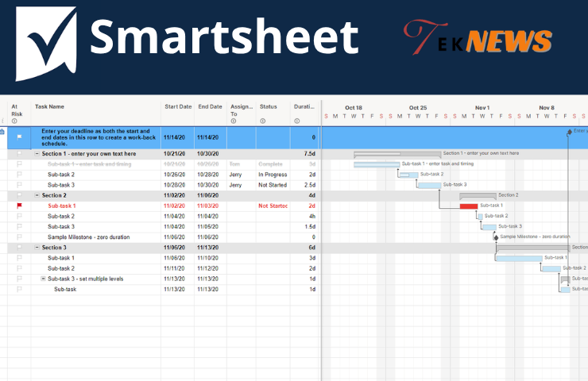Viewport: 588px width, 381px height.
Task: Click the black "Not Started" status for Jerry
Action: (273, 185)
